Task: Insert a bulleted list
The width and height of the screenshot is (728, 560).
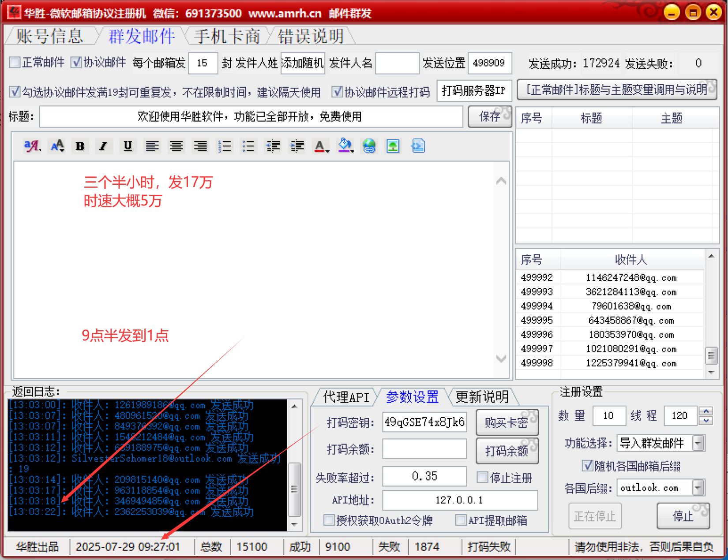Action: 248,146
